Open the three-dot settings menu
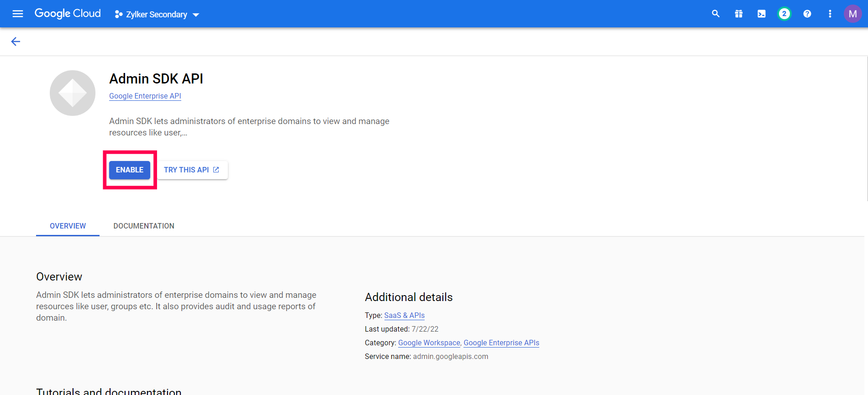Image resolution: width=868 pixels, height=395 pixels. [830, 14]
